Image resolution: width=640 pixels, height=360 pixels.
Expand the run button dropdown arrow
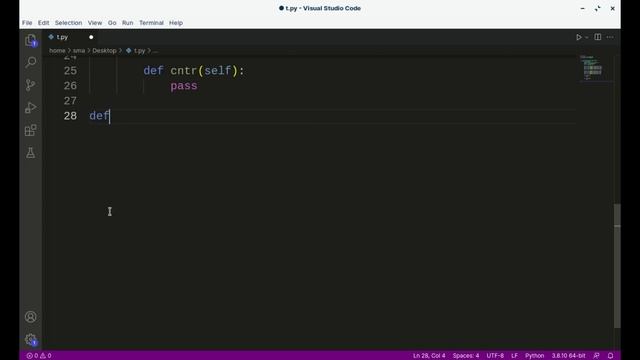[587, 37]
